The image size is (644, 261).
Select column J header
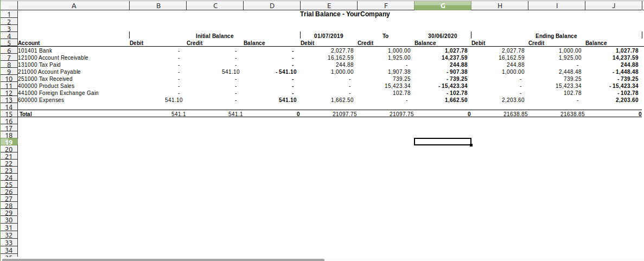pos(614,5)
